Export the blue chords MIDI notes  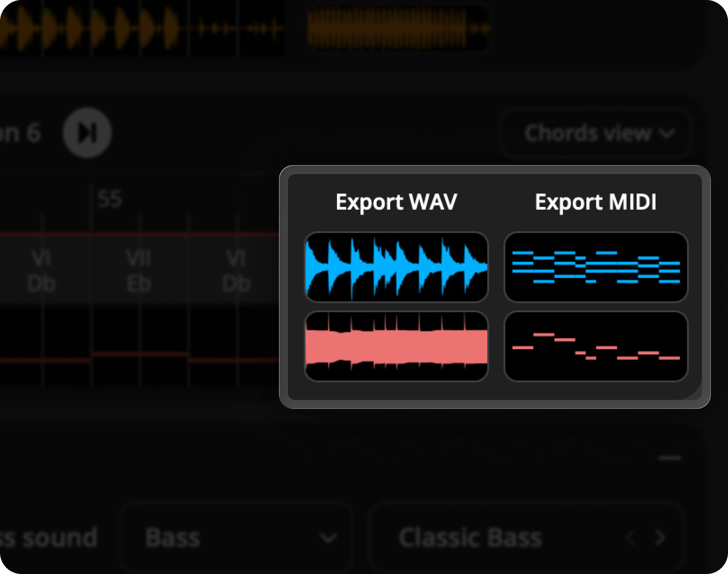596,267
